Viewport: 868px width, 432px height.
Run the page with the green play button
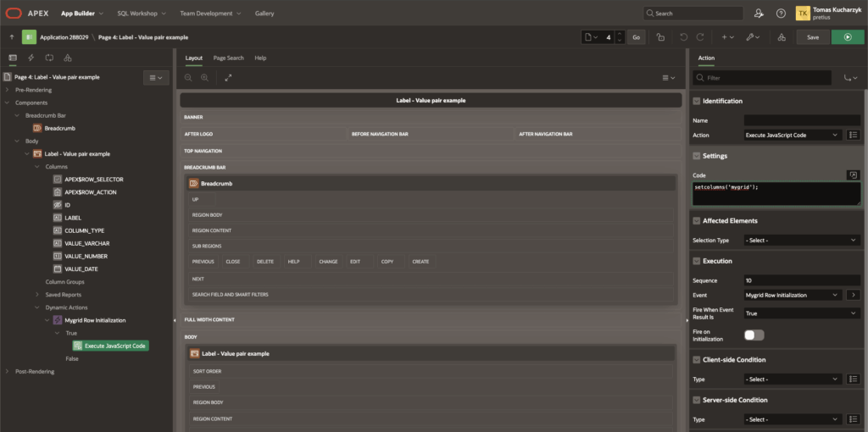[x=848, y=37]
